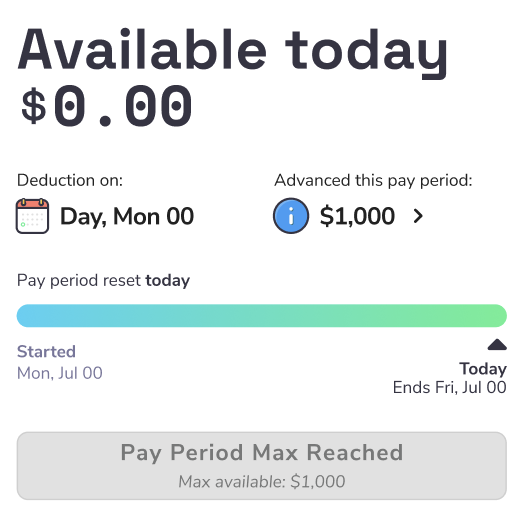Click the calendar icon beside deduction date
528x524 pixels.
coord(32,216)
